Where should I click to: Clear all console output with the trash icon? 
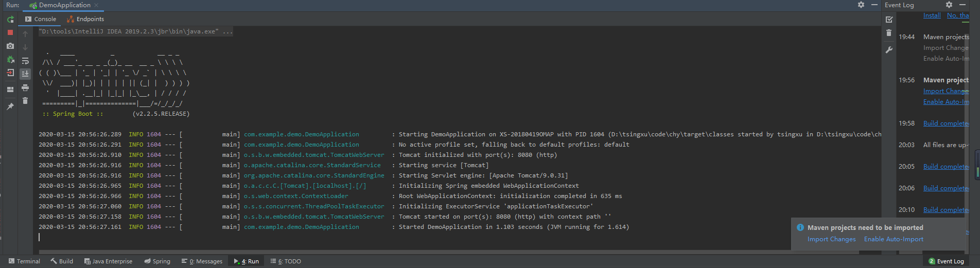pos(25,101)
